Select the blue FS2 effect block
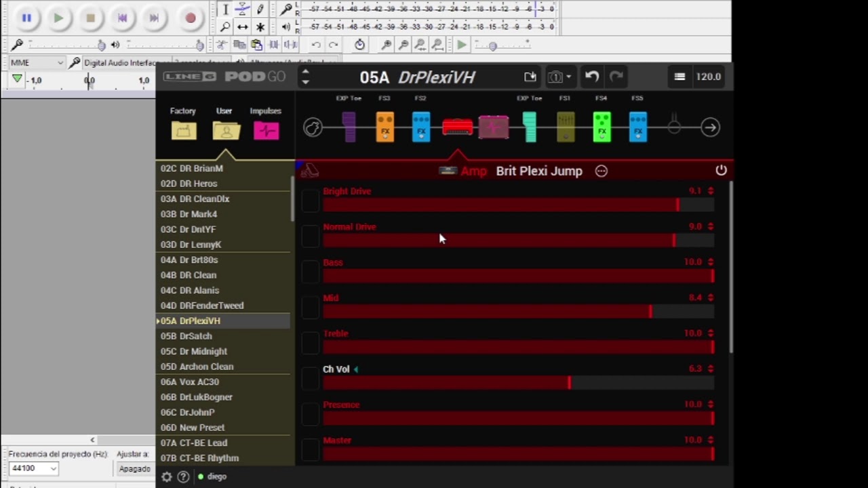The height and width of the screenshot is (488, 868). pyautogui.click(x=421, y=127)
